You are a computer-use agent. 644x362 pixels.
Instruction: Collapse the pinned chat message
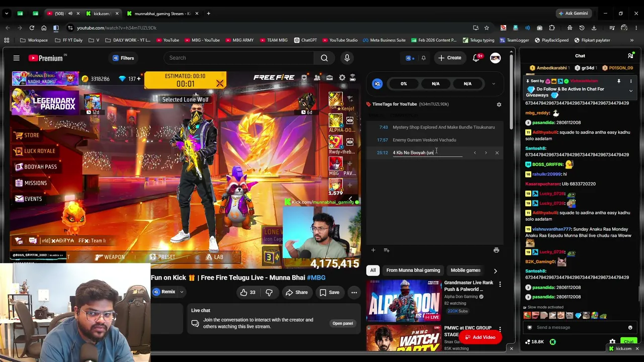631,91
